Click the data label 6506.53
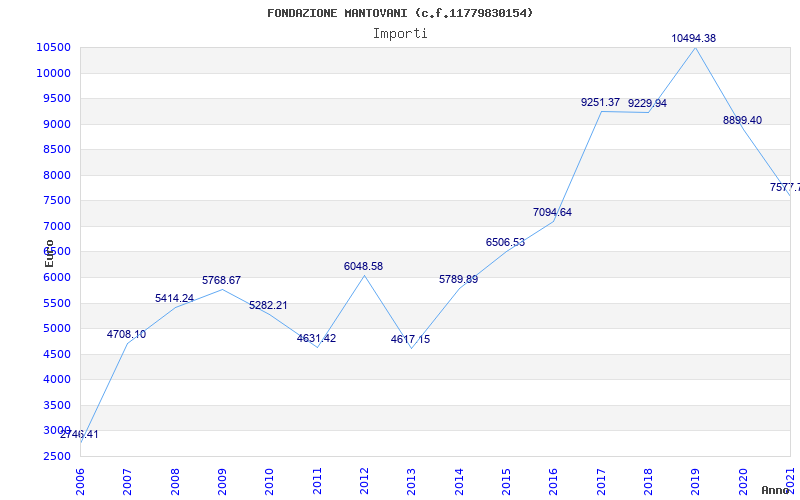800x500 pixels. click(x=505, y=243)
